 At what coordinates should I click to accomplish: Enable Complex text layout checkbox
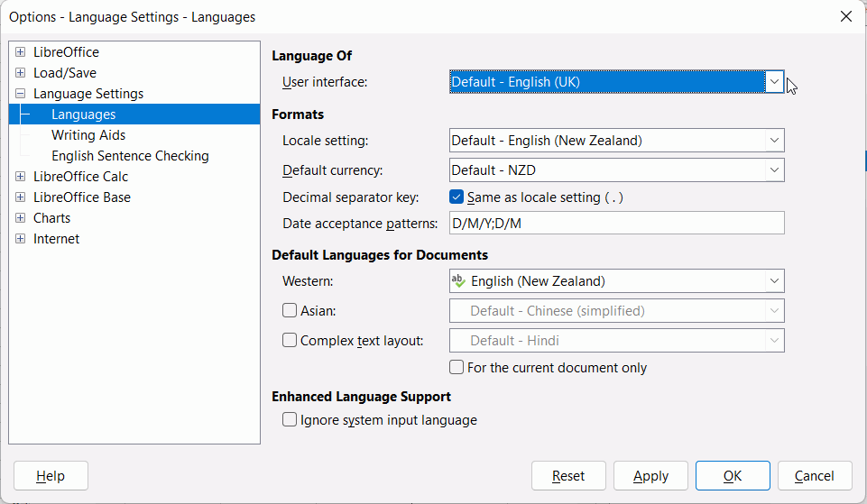pyautogui.click(x=290, y=340)
